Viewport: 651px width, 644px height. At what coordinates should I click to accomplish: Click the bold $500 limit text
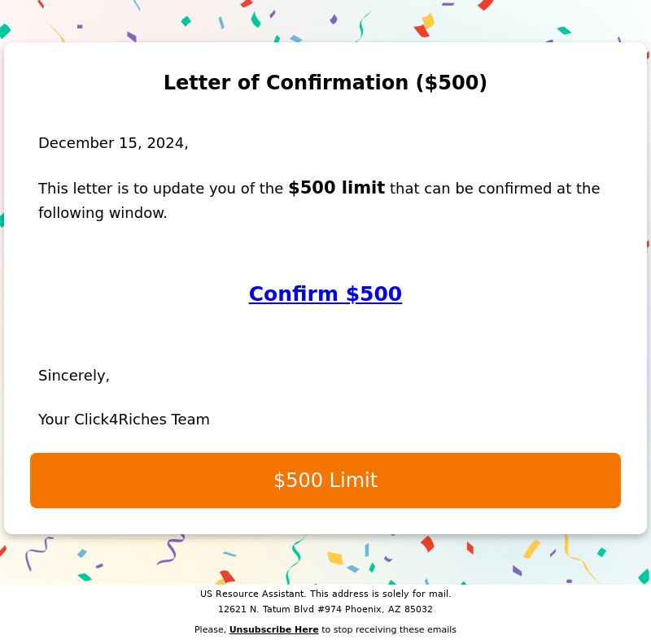point(336,188)
